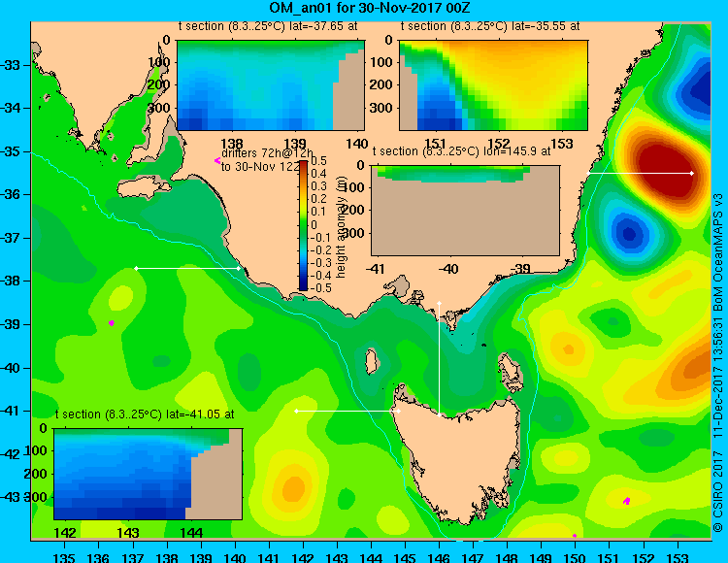Viewport: 728px width, 563px height.
Task: Click the white section line at latitude -37.65
Action: (187, 268)
